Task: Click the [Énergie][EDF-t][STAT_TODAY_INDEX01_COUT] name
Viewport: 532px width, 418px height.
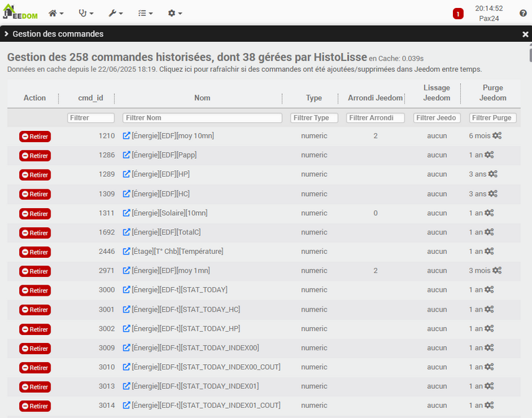Action: [206, 405]
